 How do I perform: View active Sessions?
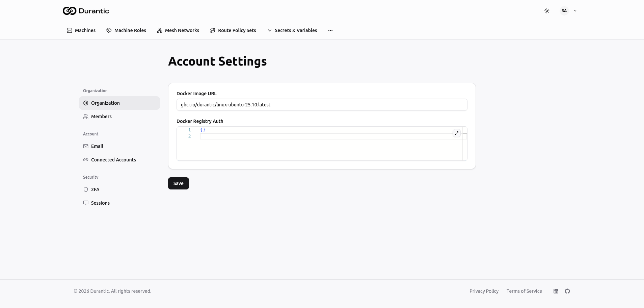pos(100,203)
